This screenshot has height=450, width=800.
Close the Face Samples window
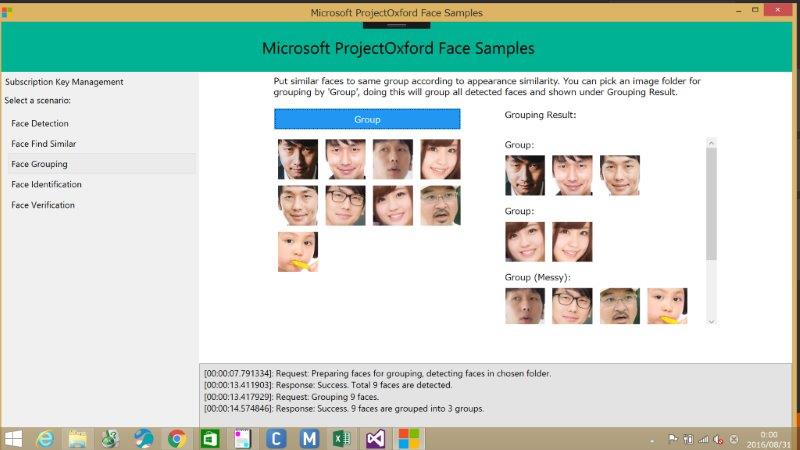pos(778,10)
